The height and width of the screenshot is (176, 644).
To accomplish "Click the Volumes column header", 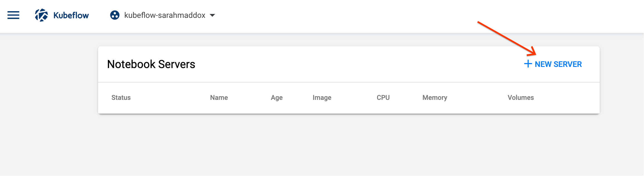I will click(x=521, y=97).
